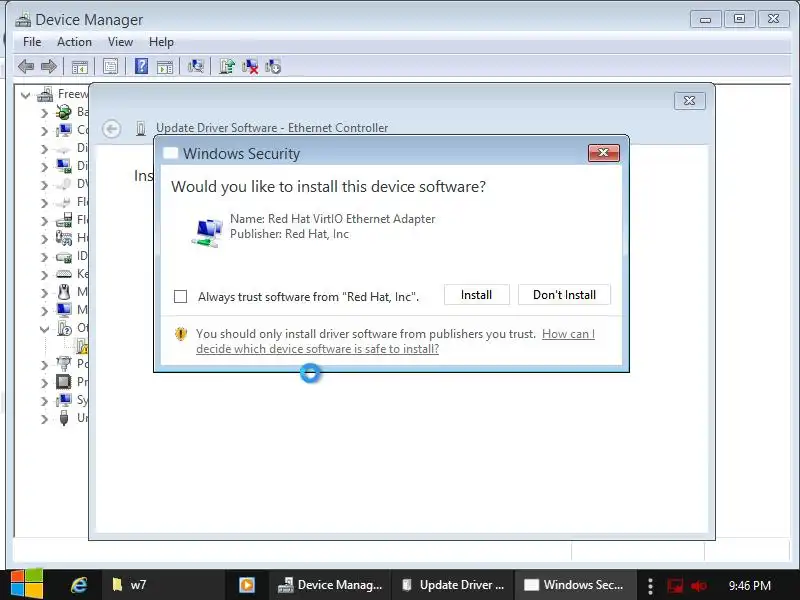Click the processor category icon in device tree
Screen dimensions: 800x600
pos(64,382)
